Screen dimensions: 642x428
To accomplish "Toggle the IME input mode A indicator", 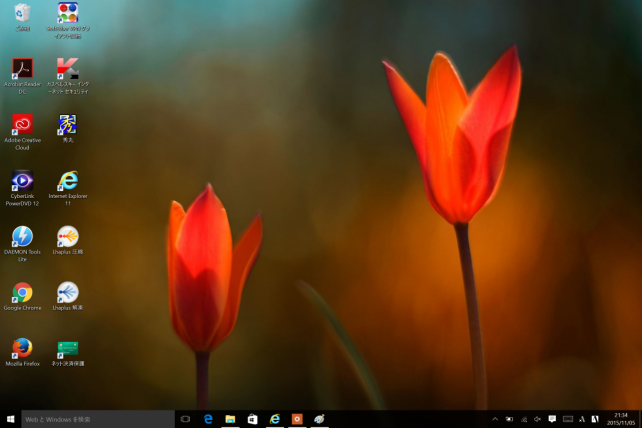I will point(582,419).
